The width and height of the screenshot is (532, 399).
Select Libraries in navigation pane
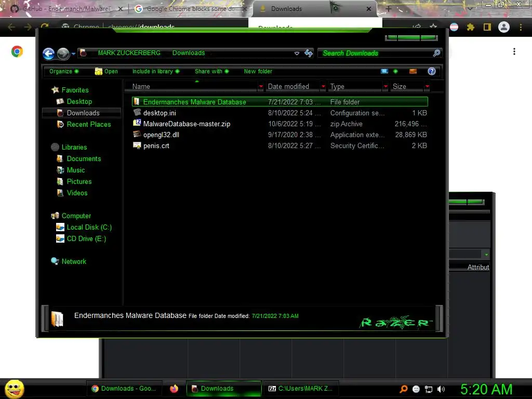[74, 147]
